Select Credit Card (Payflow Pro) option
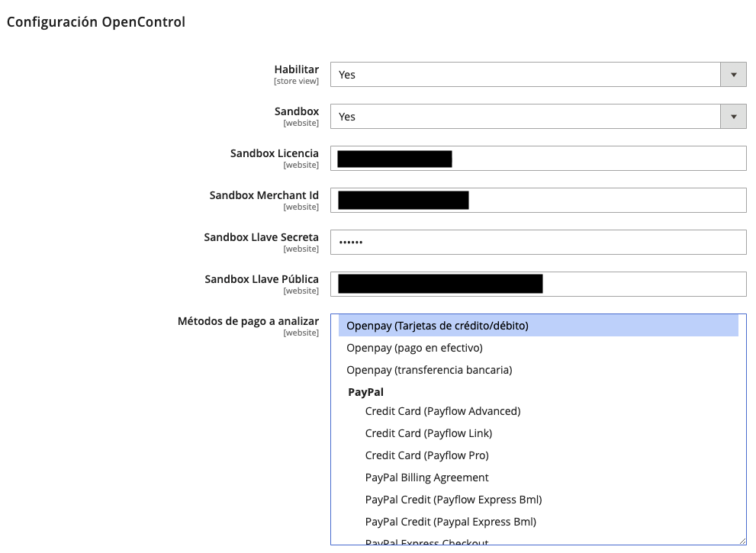This screenshot has height=553, width=756. (538, 455)
